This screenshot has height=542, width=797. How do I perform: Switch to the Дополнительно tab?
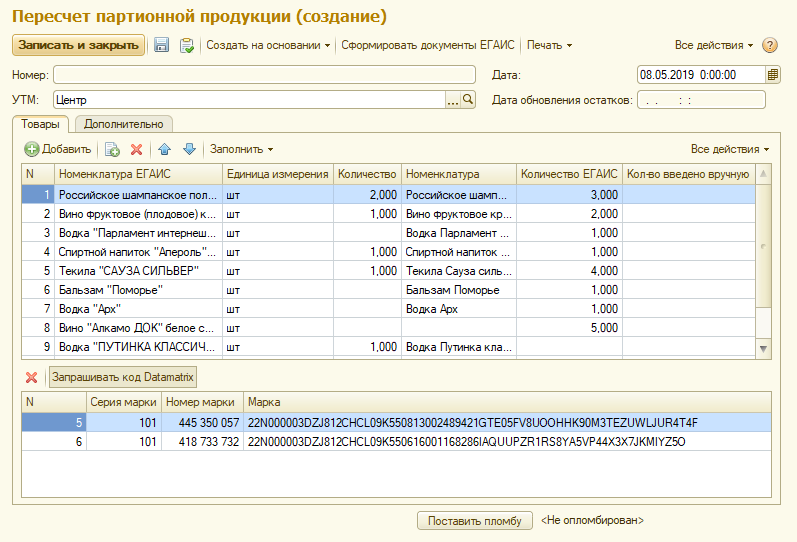click(x=123, y=124)
